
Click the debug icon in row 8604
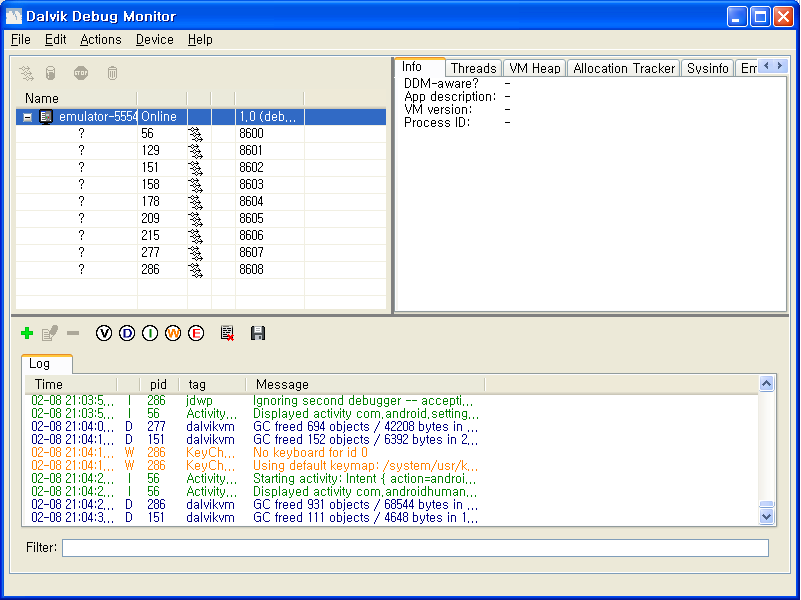[195, 202]
